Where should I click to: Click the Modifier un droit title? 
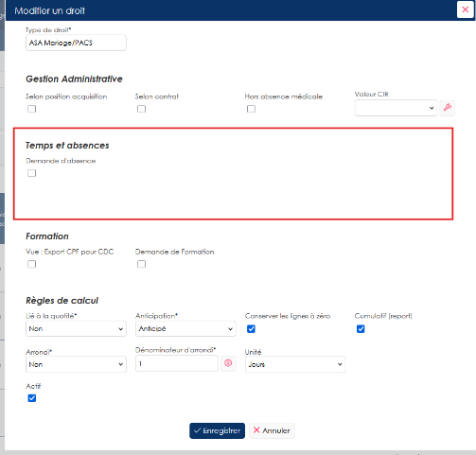(x=50, y=10)
